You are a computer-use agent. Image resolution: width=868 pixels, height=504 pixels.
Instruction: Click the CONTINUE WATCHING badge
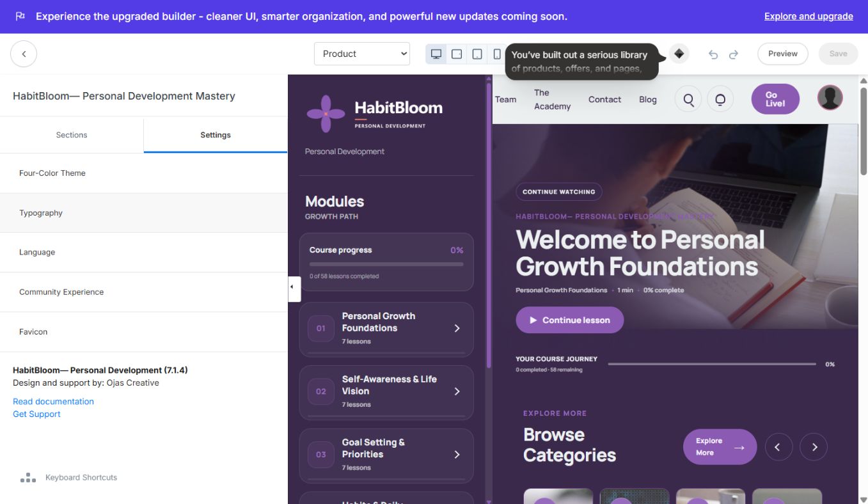coord(558,192)
